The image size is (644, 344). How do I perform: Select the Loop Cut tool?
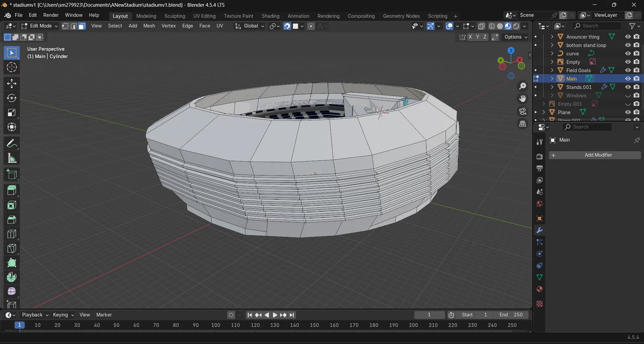[x=12, y=234]
